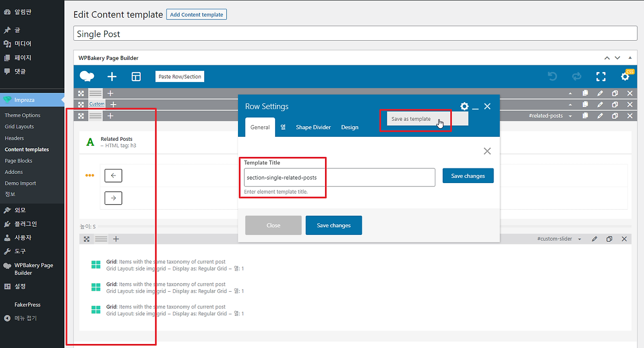
Task: Save changes next to the Template Title field
Action: pos(468,176)
